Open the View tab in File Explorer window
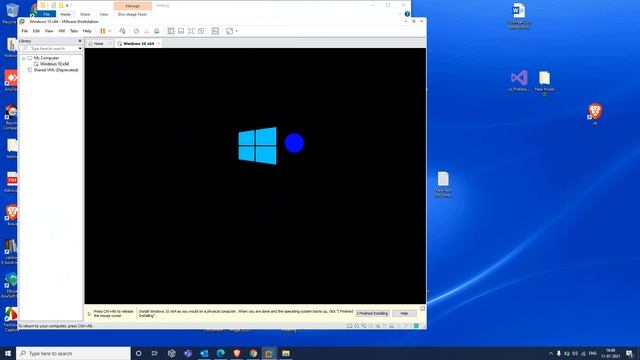 click(104, 14)
